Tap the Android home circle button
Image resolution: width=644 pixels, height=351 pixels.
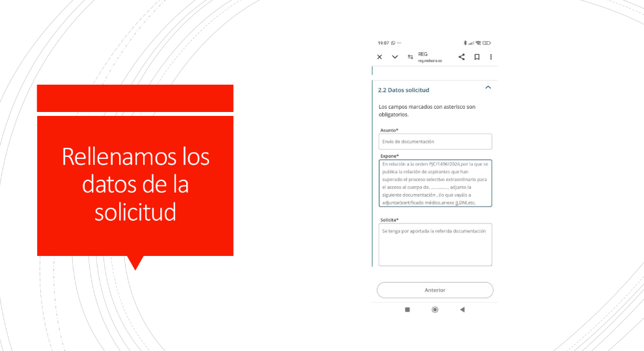click(435, 309)
